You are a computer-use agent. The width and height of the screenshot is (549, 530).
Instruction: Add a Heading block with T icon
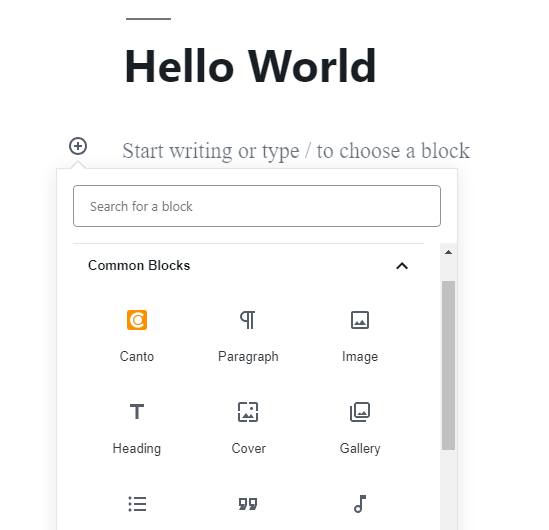pos(137,412)
